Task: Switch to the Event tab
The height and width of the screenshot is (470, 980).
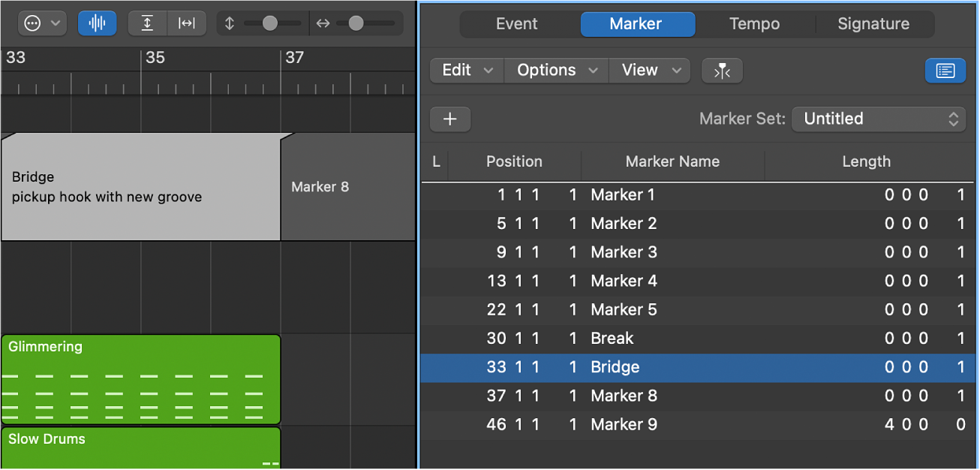Action: [517, 23]
